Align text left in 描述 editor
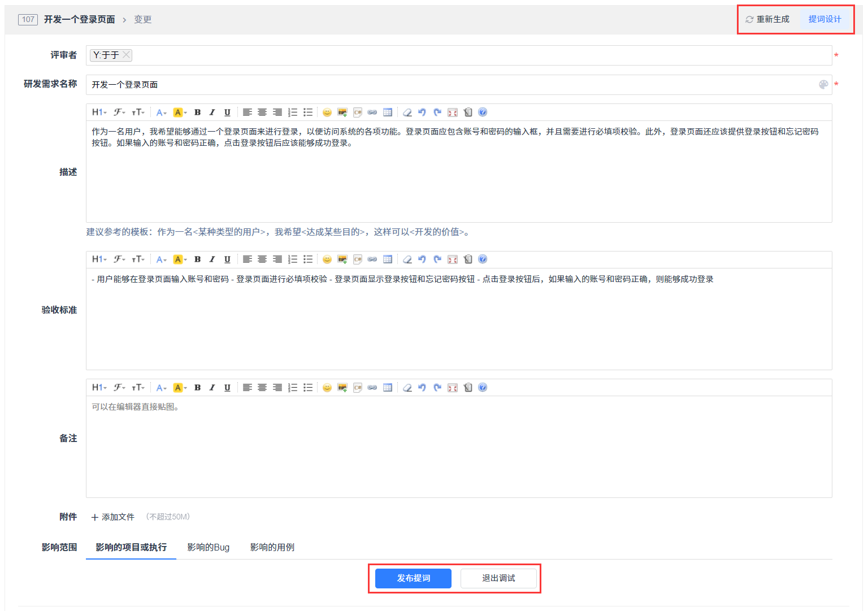 click(248, 112)
